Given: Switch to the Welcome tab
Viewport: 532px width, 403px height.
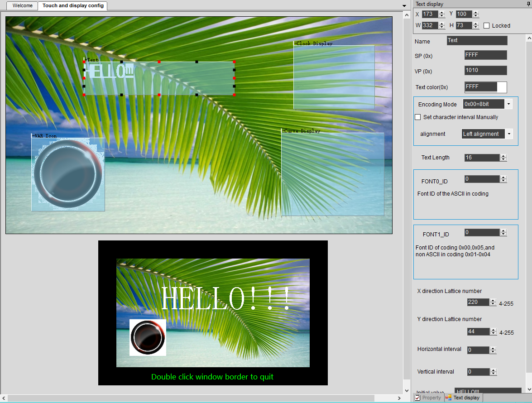Looking at the screenshot, I should (22, 5).
